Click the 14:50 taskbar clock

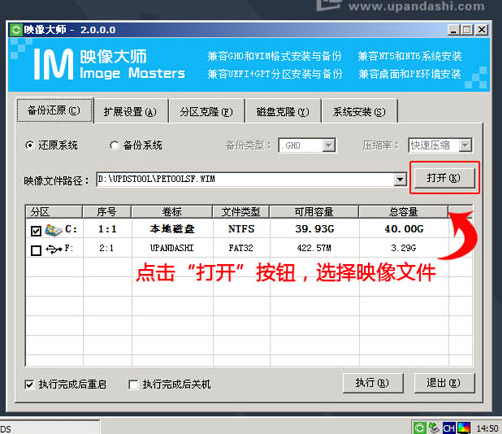[487, 428]
